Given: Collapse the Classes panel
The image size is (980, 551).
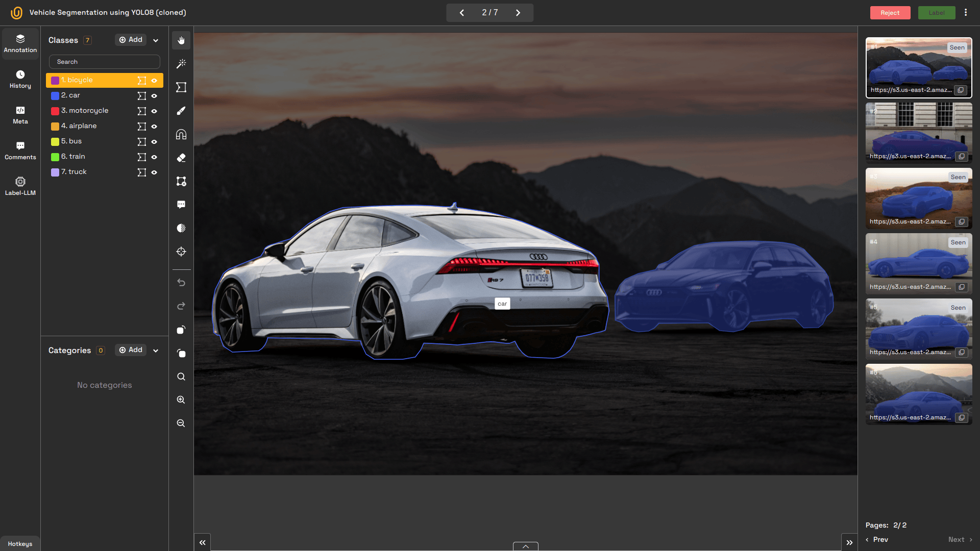Looking at the screenshot, I should coord(156,40).
